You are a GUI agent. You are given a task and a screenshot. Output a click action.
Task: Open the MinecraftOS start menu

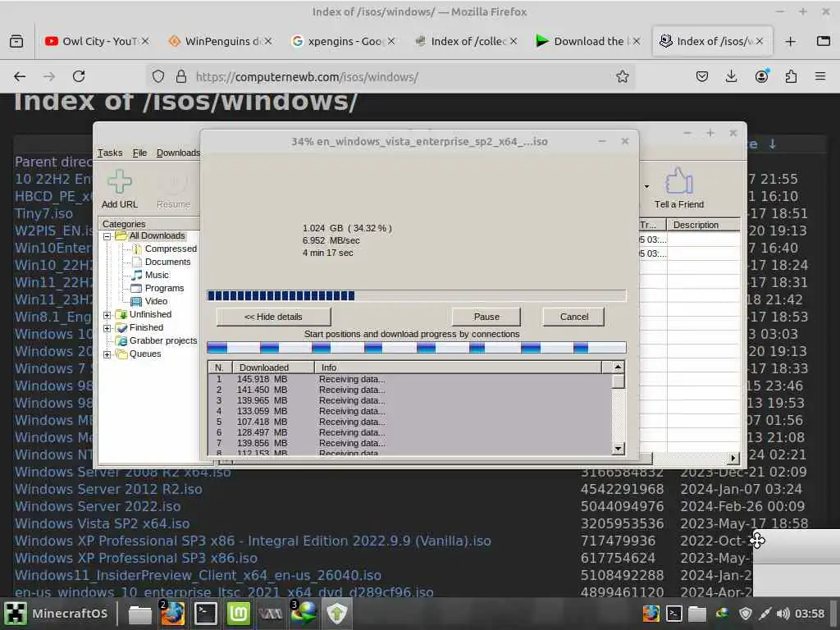(56, 614)
